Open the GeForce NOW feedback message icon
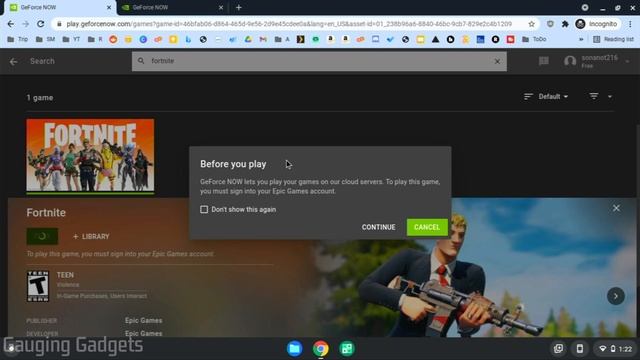 pos(544,61)
